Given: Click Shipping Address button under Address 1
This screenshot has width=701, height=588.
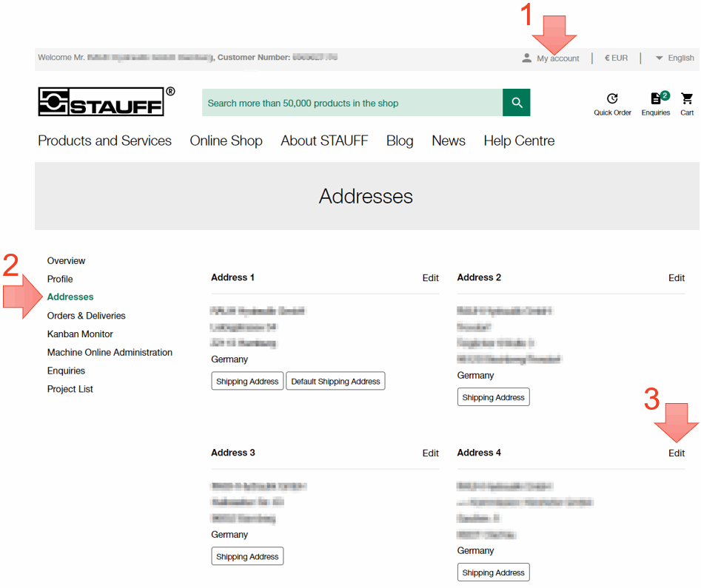Looking at the screenshot, I should coord(247,381).
